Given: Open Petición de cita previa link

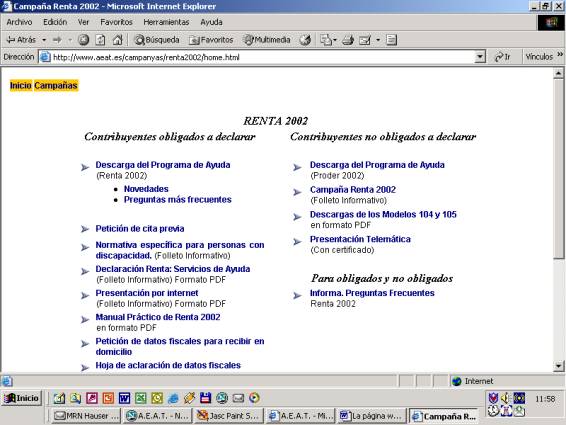Looking at the screenshot, I should (x=140, y=229).
